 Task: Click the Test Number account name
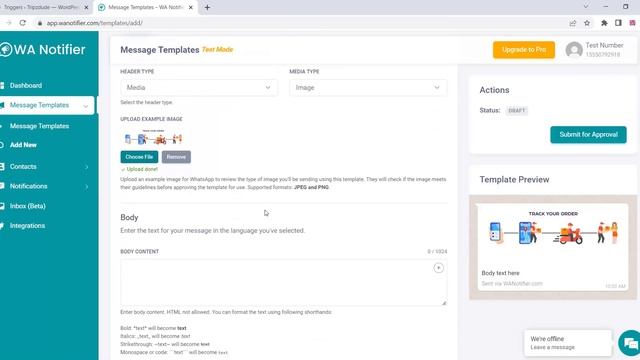tap(604, 45)
